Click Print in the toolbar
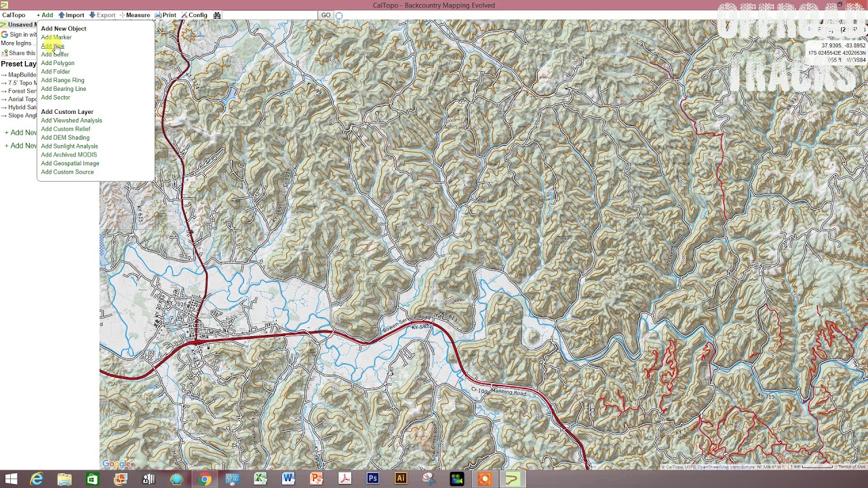868x488 pixels. [165, 15]
